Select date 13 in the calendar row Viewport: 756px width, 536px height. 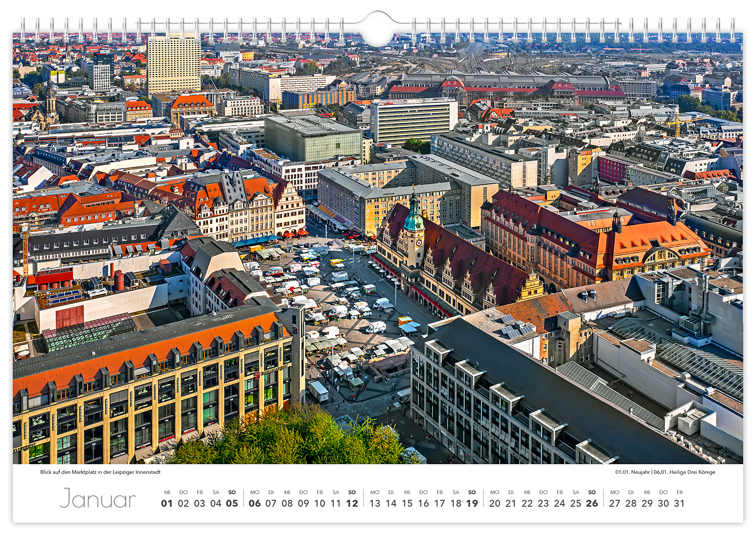[x=375, y=503]
